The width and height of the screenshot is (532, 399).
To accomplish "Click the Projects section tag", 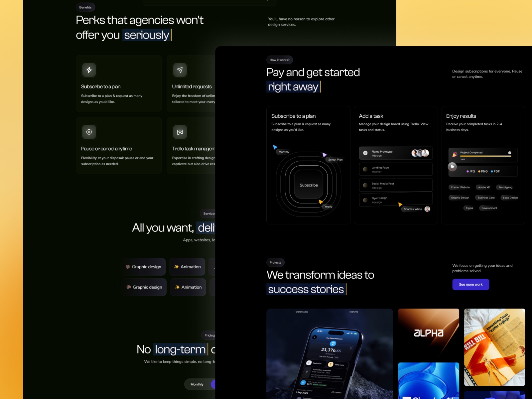I will tap(275, 262).
